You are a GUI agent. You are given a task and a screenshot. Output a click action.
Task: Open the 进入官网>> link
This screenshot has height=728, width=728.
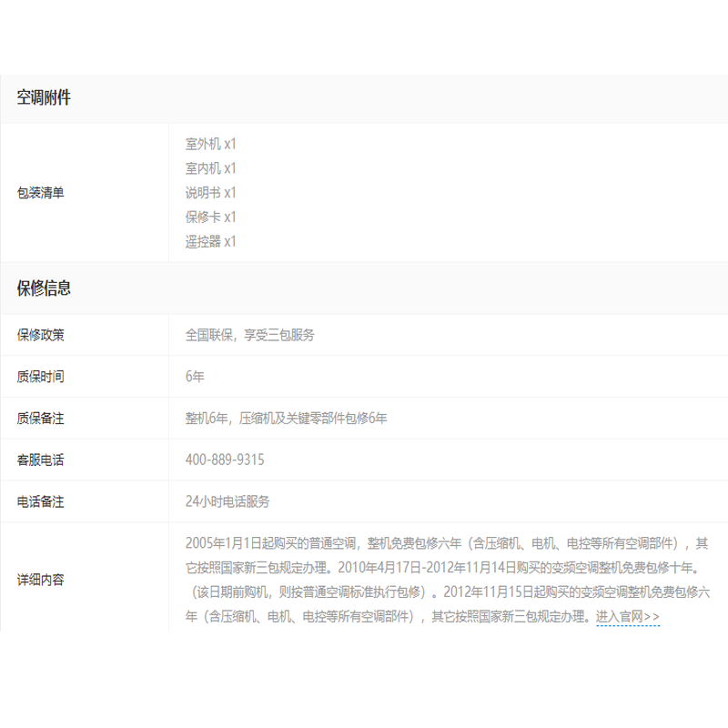tap(627, 617)
